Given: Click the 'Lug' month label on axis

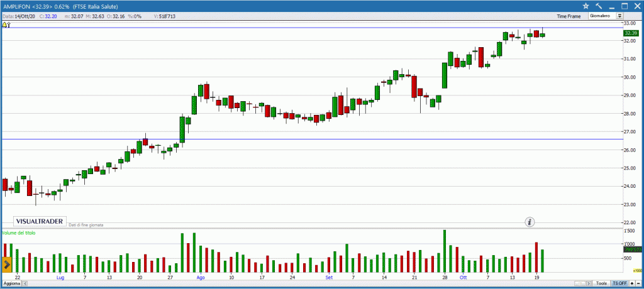Looking at the screenshot, I should pos(60,278).
